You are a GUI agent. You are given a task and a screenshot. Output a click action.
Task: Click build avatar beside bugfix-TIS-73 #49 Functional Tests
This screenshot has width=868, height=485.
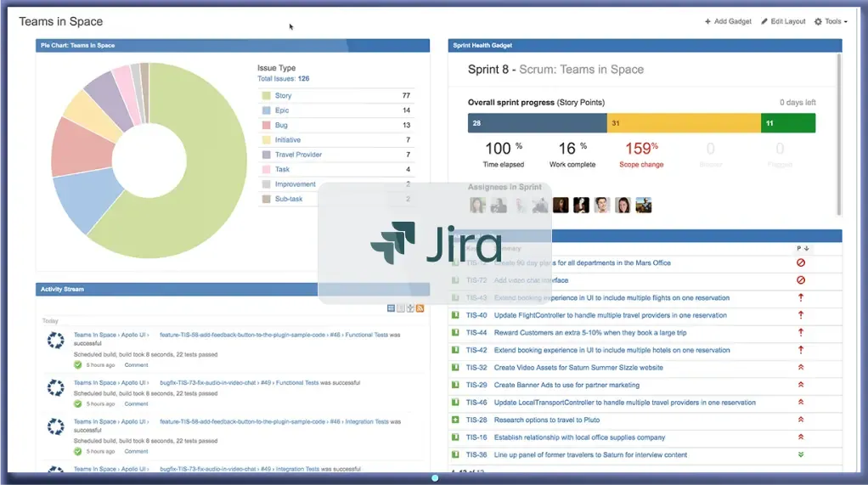[55, 387]
